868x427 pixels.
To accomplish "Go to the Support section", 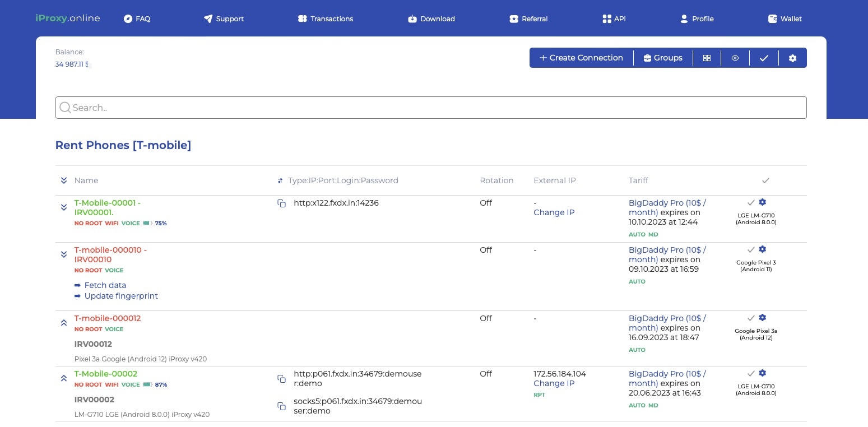I will (224, 19).
